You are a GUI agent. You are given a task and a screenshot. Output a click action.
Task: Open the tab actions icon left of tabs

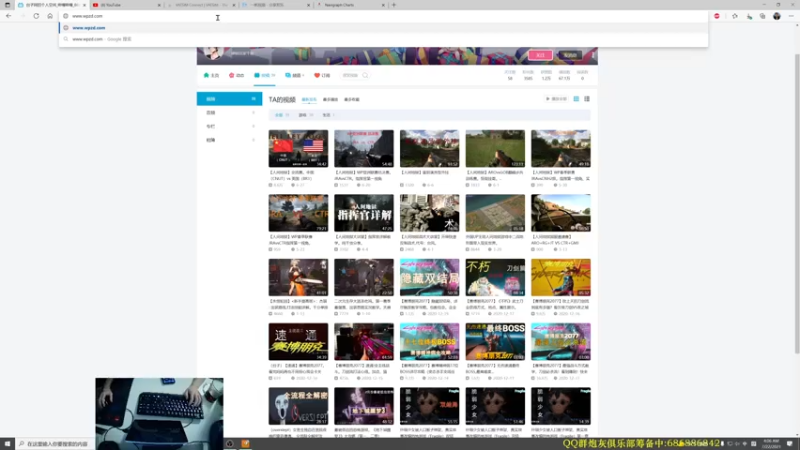[7, 5]
